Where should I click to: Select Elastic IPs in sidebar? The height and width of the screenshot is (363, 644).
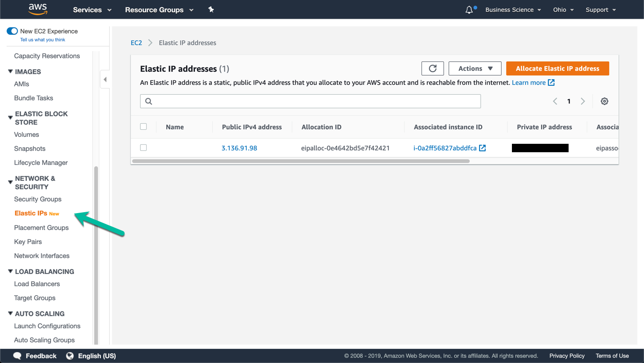pyautogui.click(x=31, y=213)
